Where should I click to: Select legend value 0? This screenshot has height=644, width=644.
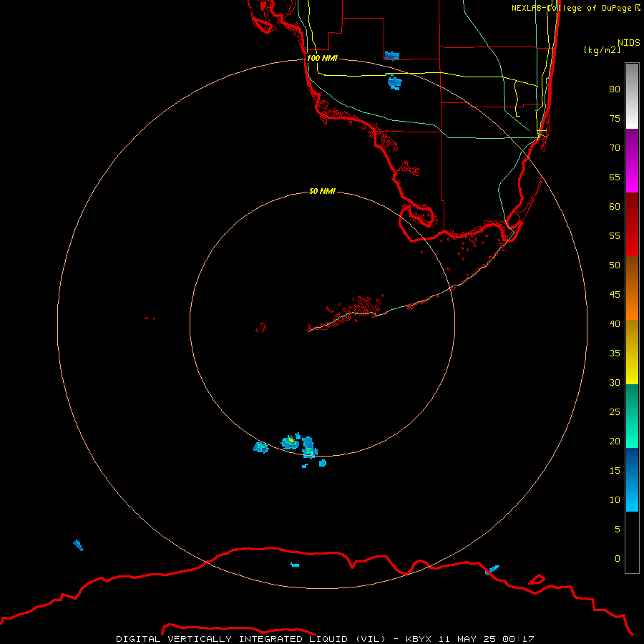(x=618, y=559)
